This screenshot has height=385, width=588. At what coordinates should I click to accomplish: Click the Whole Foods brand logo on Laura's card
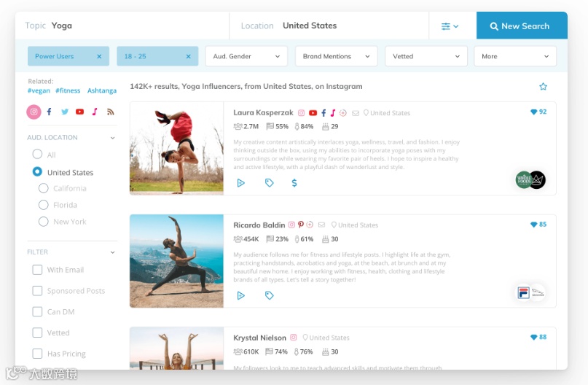coord(524,180)
